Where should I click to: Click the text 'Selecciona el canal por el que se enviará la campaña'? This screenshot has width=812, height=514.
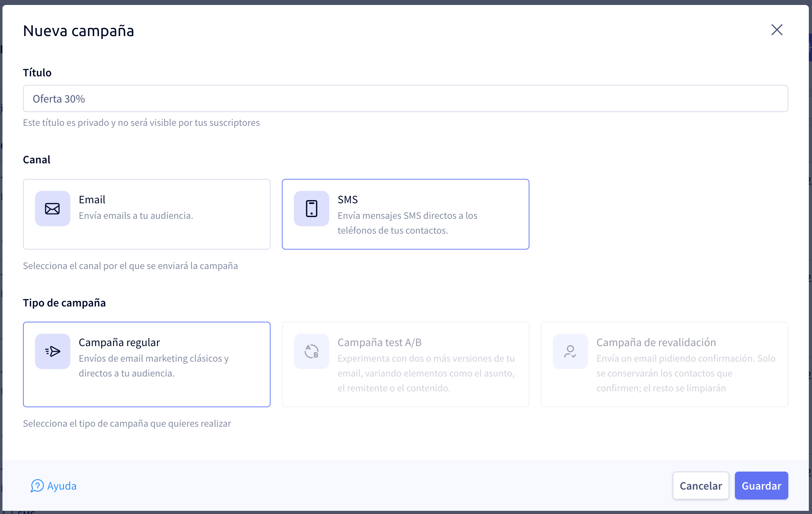click(x=130, y=266)
